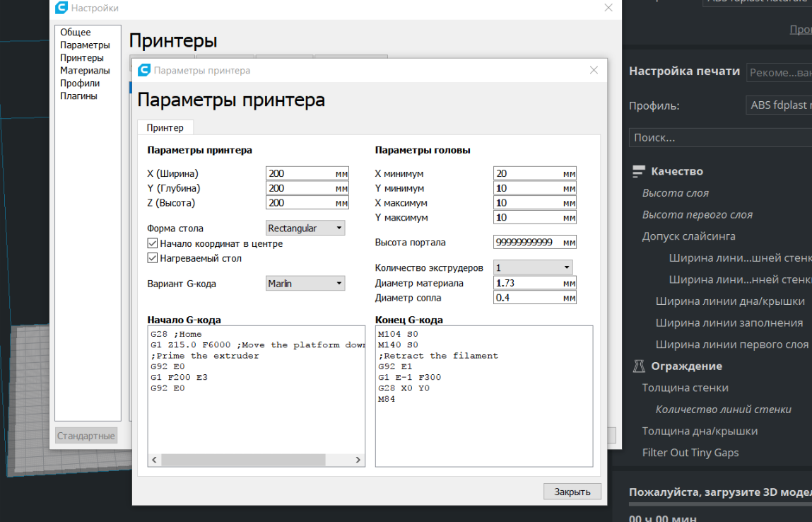Click the Cura logo in Параметры принтера title

tap(144, 70)
